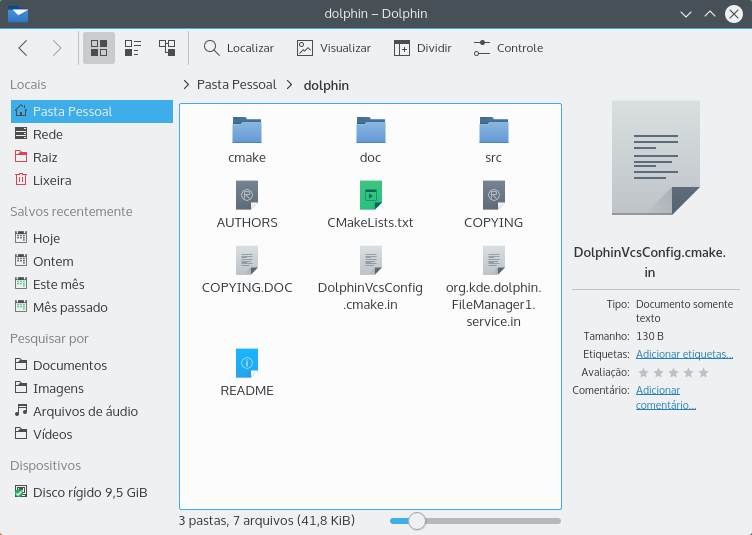Select Raiz in places panel
The image size is (752, 535).
tap(44, 157)
